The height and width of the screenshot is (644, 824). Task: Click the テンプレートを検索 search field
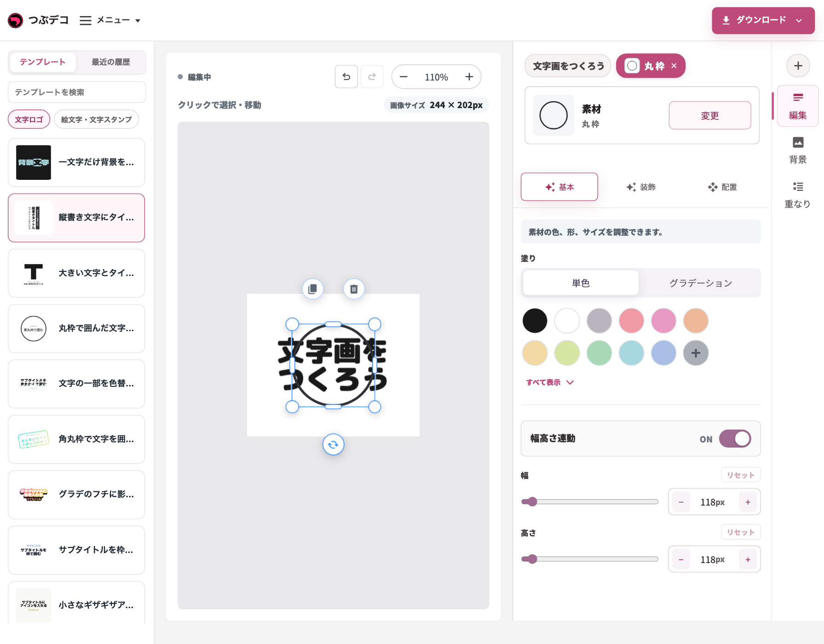point(77,92)
